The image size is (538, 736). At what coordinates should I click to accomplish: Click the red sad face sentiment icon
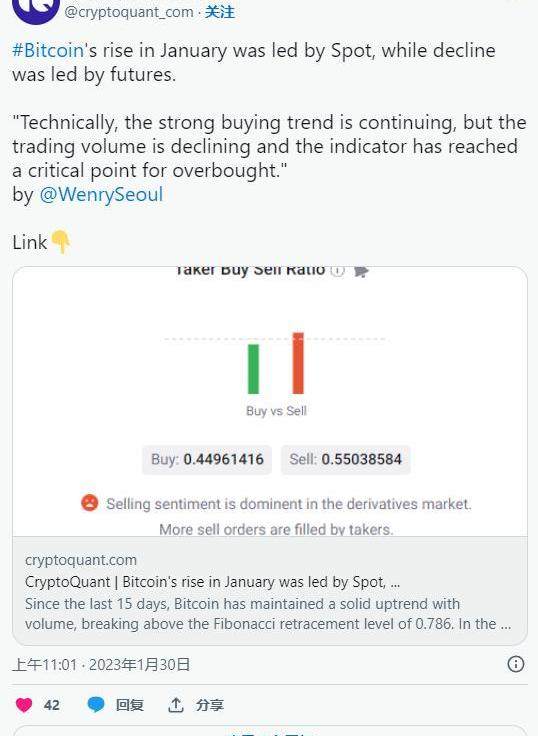point(90,503)
